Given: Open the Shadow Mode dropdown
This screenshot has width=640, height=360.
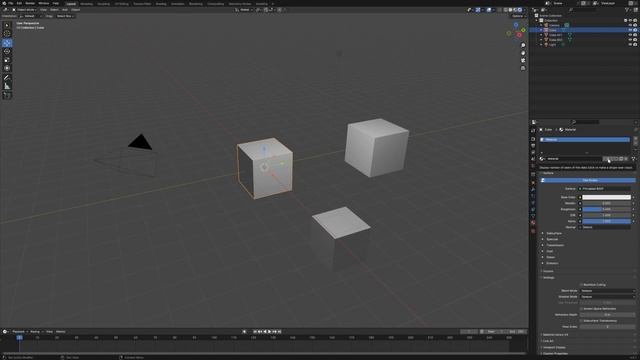Looking at the screenshot, I should [607, 297].
